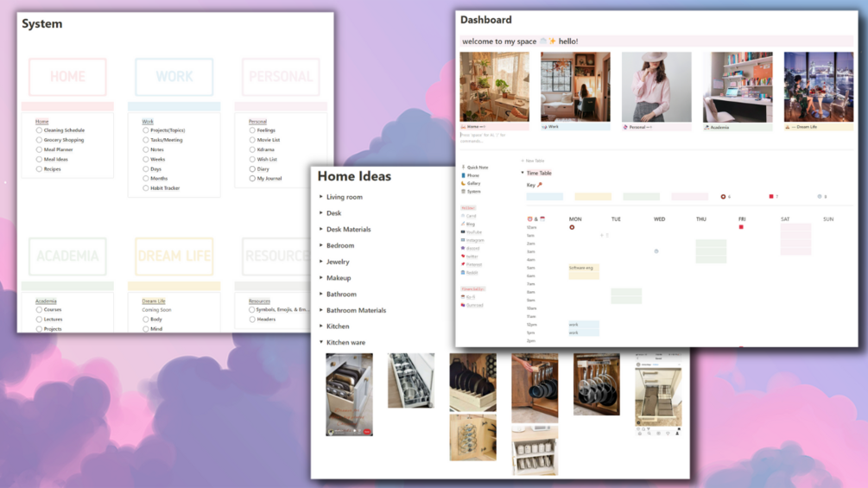Image resolution: width=868 pixels, height=488 pixels.
Task: Click the Reddit icon in Dashboard sidebar
Action: pyautogui.click(x=463, y=272)
